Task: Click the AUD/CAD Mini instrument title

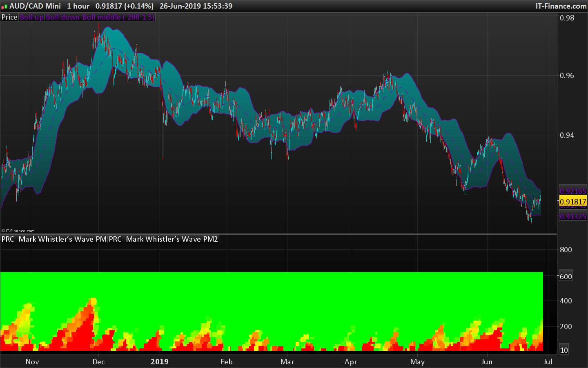Action: tap(35, 6)
